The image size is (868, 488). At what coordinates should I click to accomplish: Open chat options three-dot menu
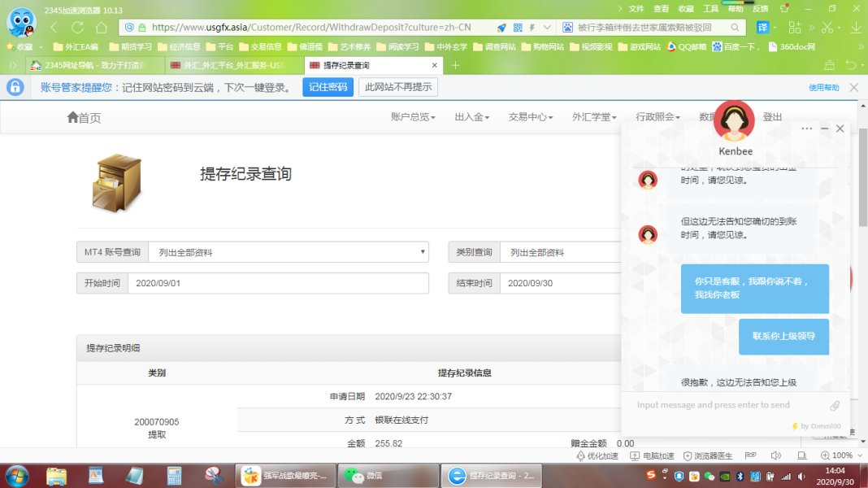click(806, 129)
